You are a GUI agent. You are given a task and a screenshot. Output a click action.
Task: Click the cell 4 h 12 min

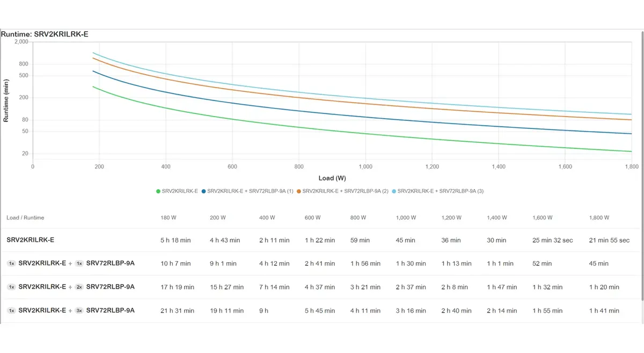click(274, 264)
